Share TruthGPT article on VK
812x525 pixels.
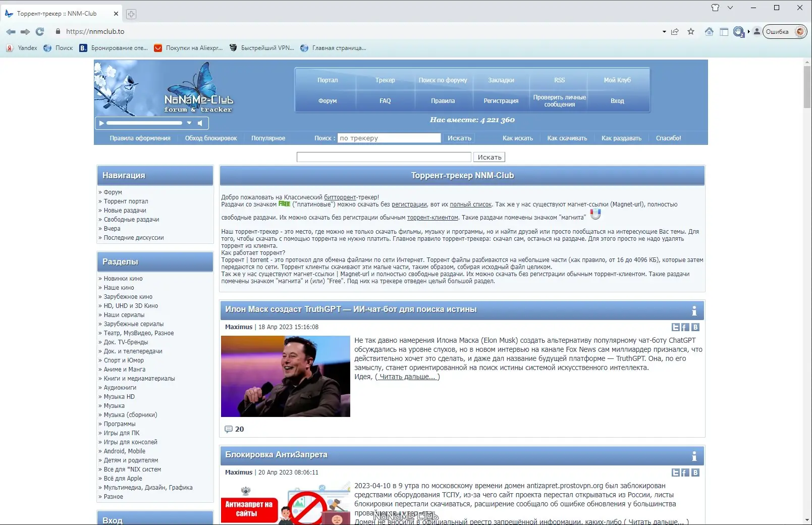[695, 327]
